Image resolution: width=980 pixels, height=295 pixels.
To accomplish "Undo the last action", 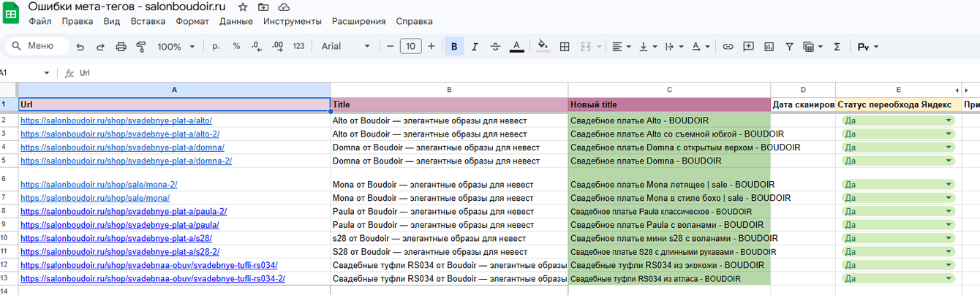I will click(80, 47).
